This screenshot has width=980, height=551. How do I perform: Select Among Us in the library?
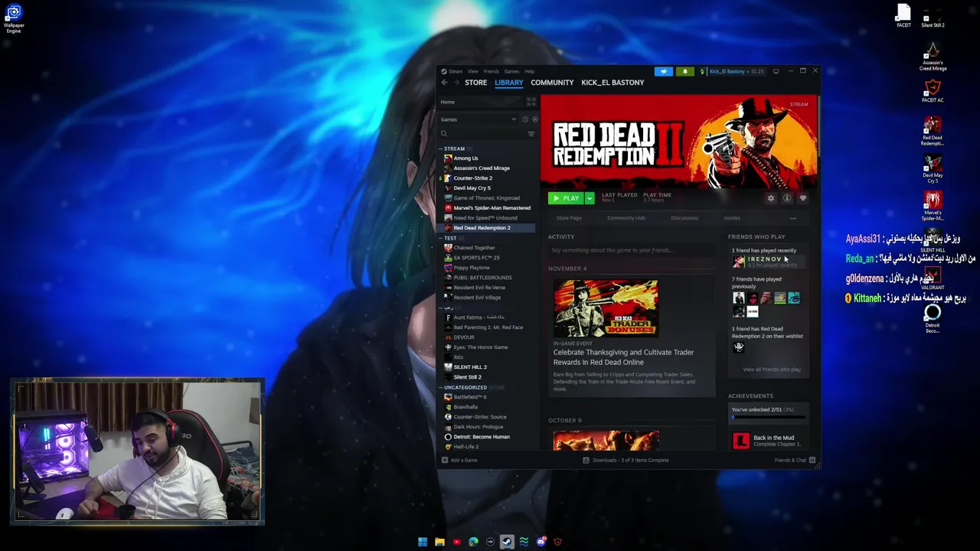click(x=465, y=158)
